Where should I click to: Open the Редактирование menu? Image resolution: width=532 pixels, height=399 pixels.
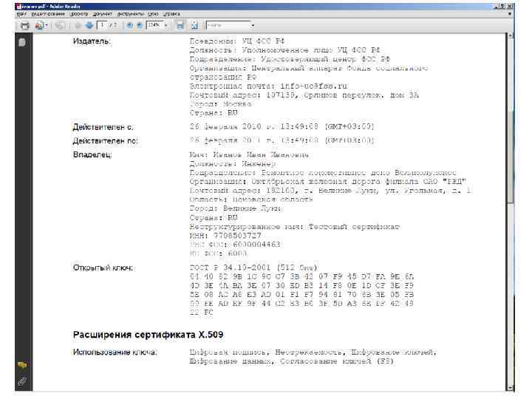pyautogui.click(x=48, y=14)
